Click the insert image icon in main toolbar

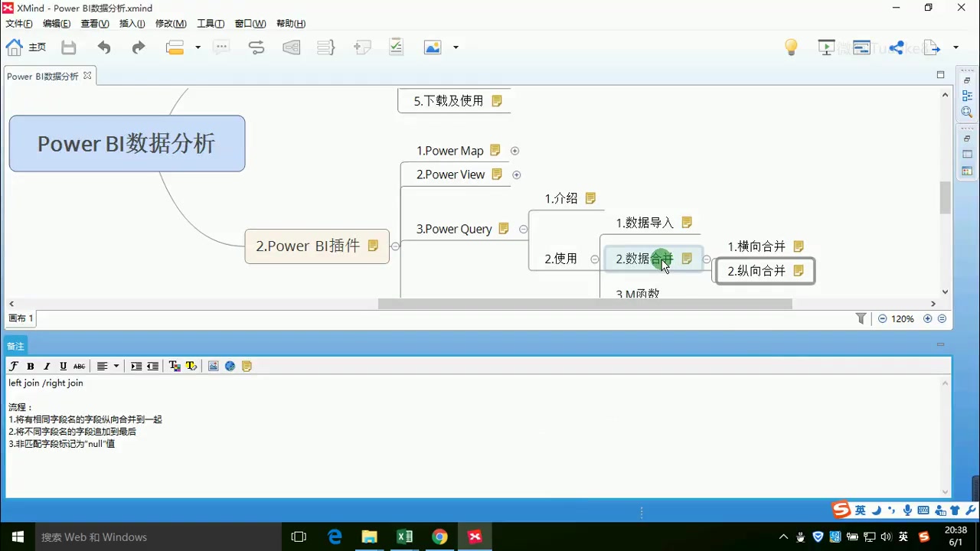click(433, 47)
